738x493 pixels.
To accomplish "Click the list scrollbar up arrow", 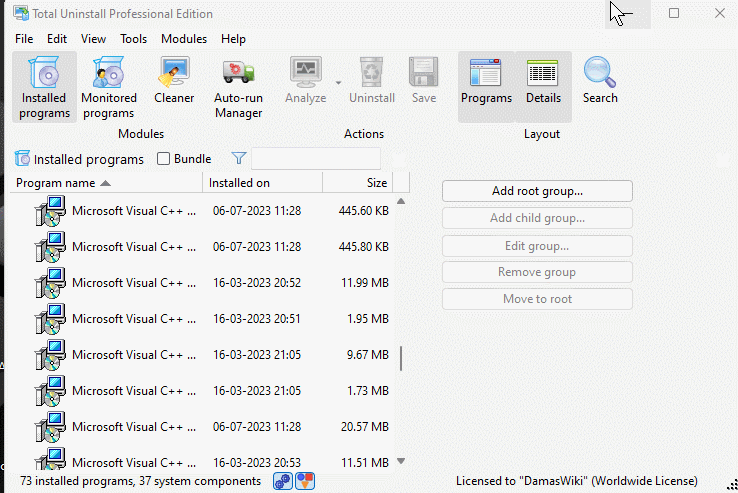I will pos(401,201).
